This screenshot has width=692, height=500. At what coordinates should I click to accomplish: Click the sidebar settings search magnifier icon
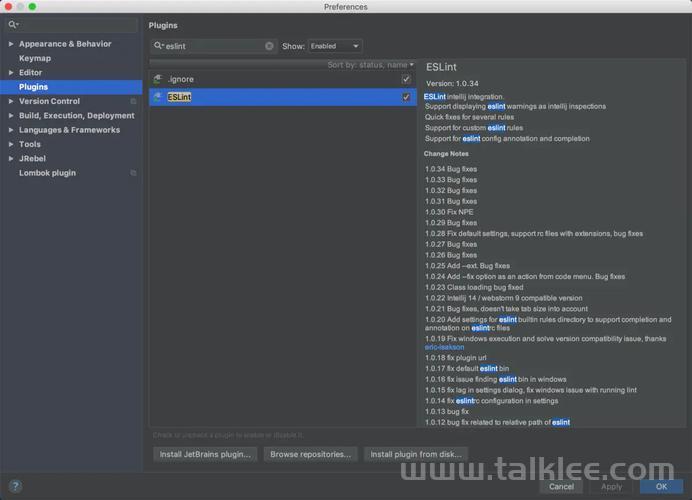pos(13,24)
